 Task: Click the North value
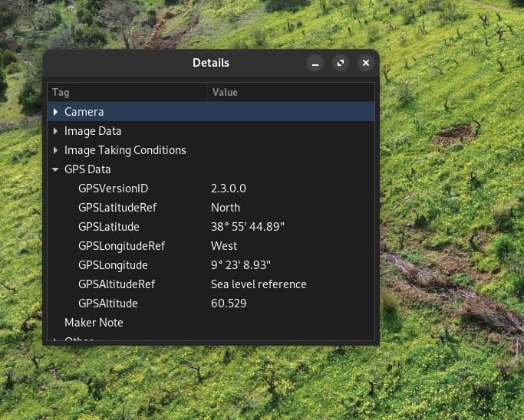226,208
